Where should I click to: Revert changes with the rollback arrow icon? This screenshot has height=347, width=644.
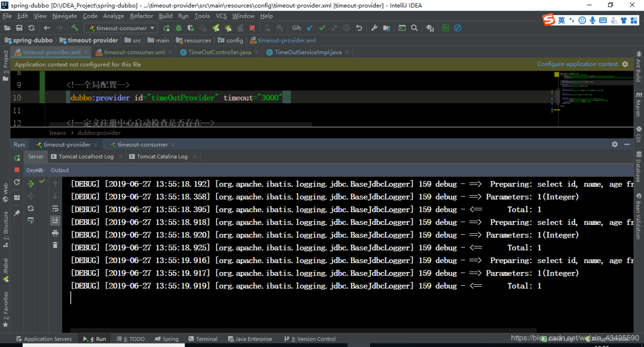pyautogui.click(x=359, y=28)
